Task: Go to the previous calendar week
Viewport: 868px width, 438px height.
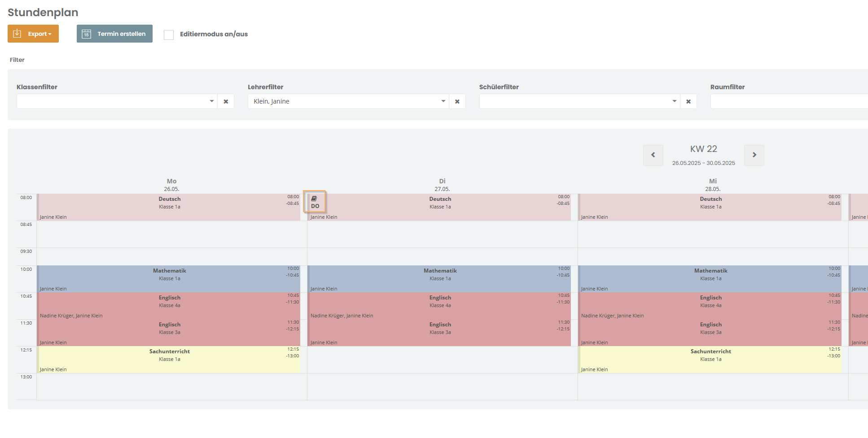Action: (x=653, y=155)
